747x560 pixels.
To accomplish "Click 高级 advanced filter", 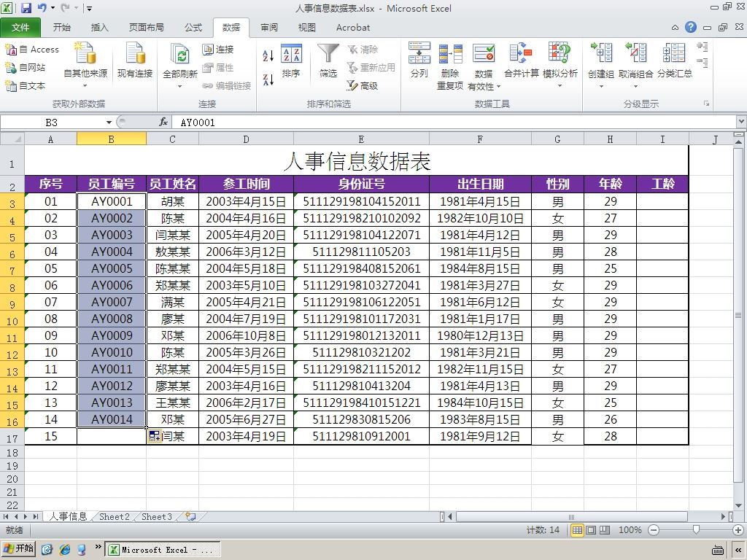I will [363, 86].
